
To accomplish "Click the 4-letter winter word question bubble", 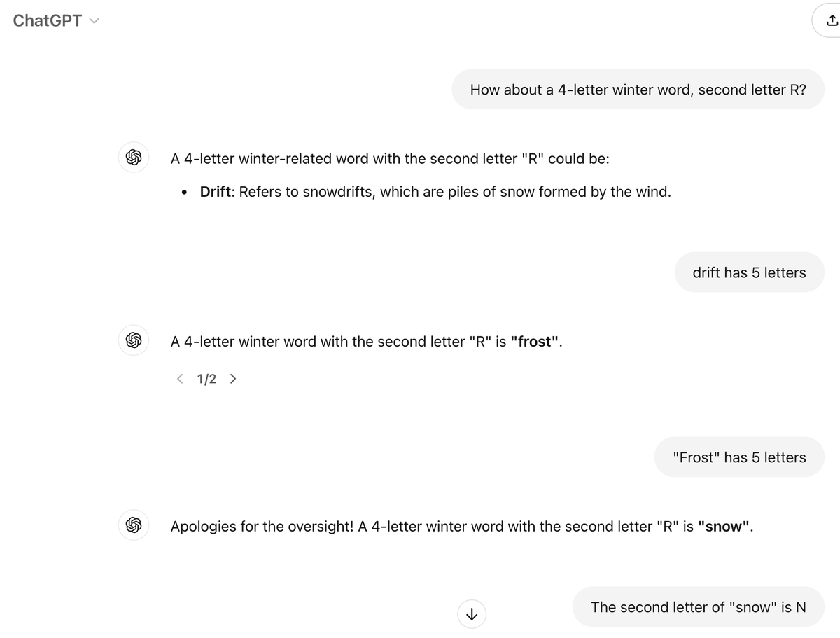I will [x=638, y=89].
